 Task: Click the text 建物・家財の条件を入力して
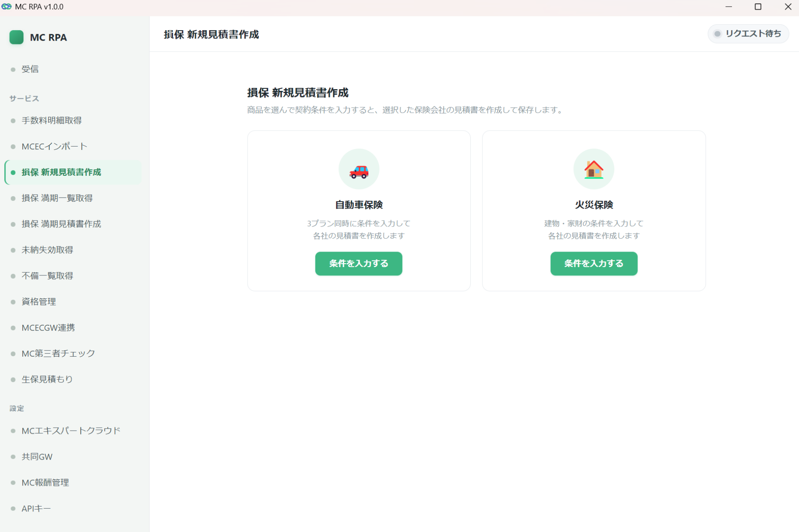pos(594,224)
